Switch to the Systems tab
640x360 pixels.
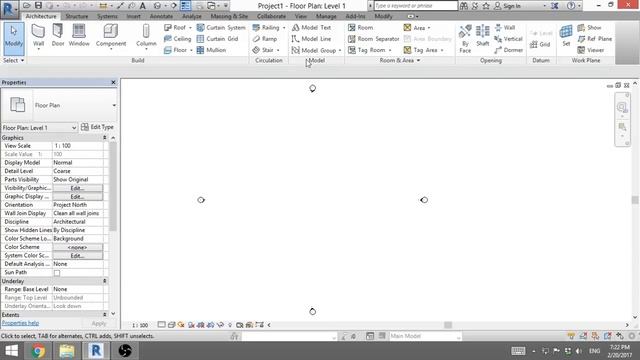(x=107, y=16)
